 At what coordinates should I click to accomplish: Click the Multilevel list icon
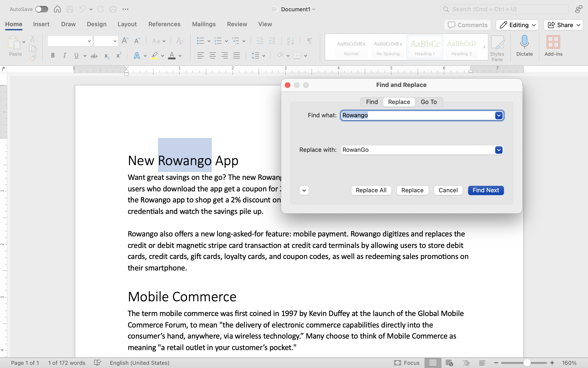coord(236,41)
